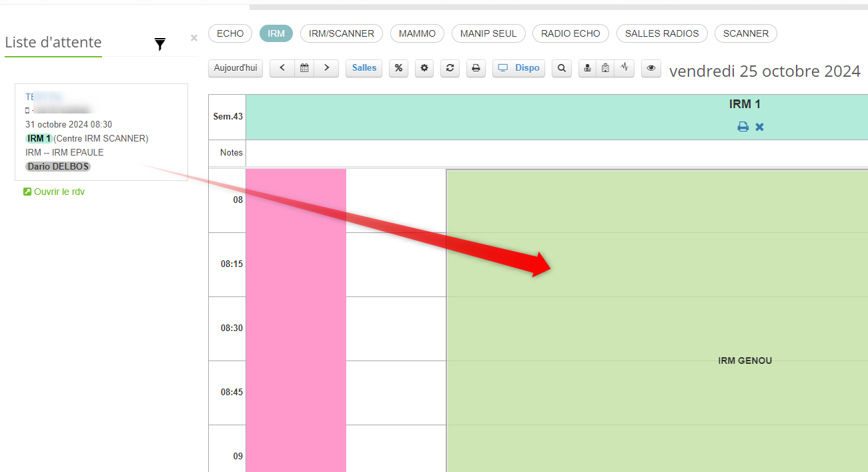This screenshot has width=868, height=472.
Task: Refresh the schedule with the reload icon
Action: (x=450, y=68)
